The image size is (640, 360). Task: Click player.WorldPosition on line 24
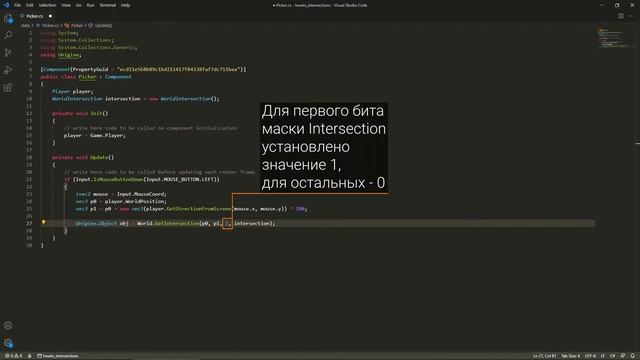(136, 201)
